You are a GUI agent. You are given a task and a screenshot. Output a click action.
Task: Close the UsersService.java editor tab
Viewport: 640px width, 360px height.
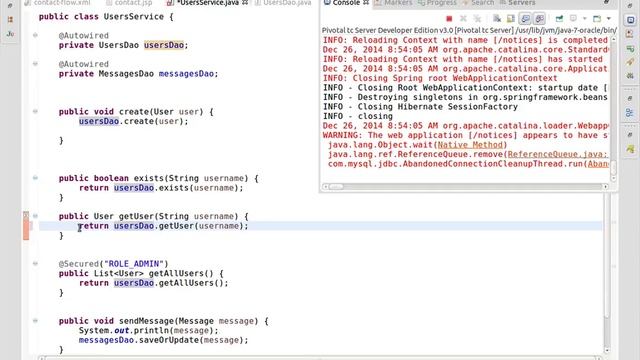pyautogui.click(x=245, y=3)
